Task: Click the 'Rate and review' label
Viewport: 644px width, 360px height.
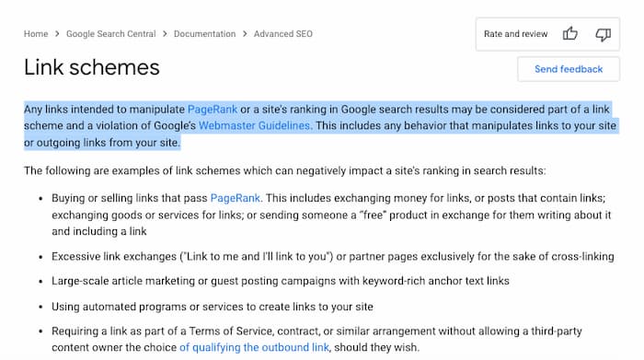Action: click(515, 34)
